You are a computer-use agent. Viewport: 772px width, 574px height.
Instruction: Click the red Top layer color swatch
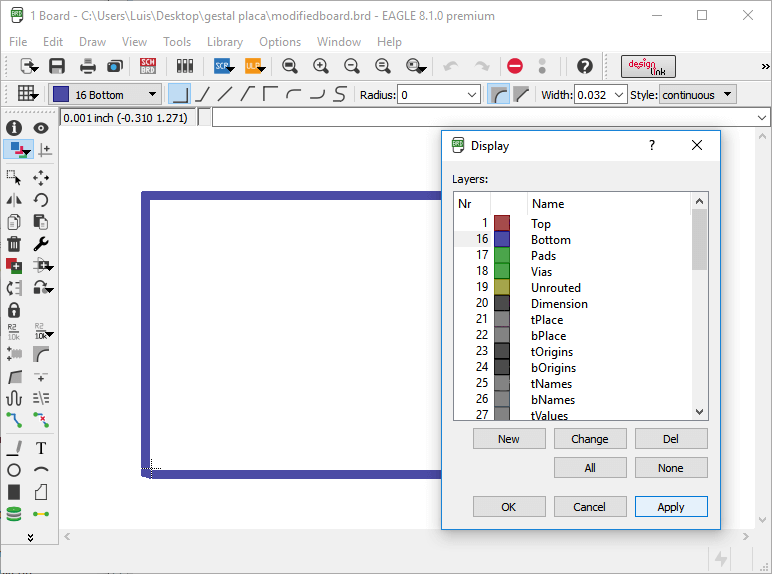tap(502, 223)
